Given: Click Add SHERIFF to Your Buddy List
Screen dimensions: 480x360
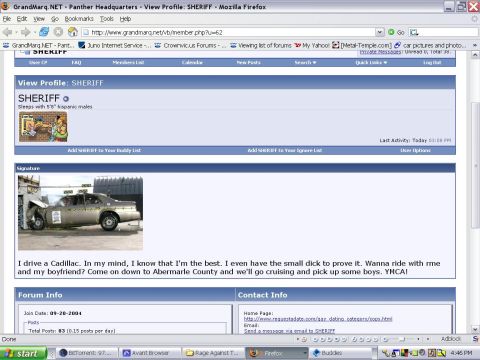Looking at the screenshot, I should (x=104, y=150).
